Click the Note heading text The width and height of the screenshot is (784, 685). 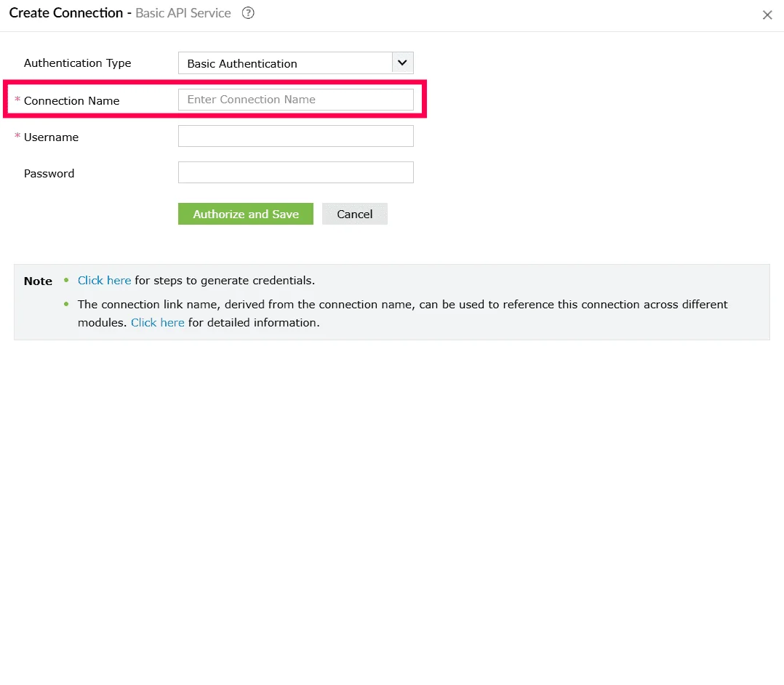[38, 281]
